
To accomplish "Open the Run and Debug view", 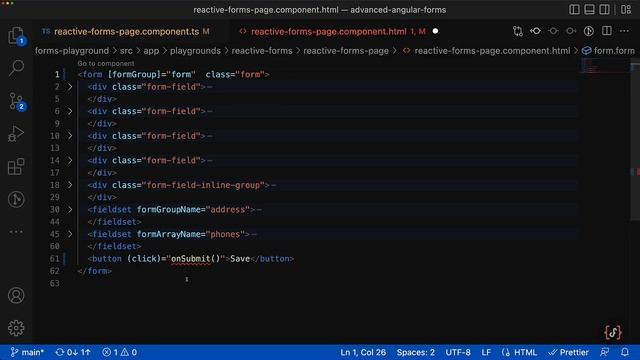I will (x=16, y=134).
